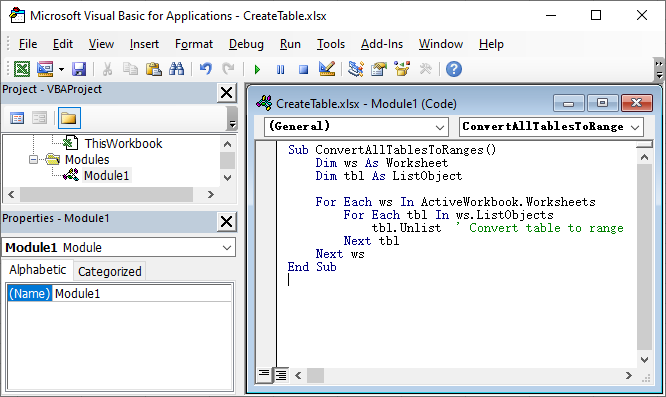
Task: Click the Redo arrow icon
Action: [x=229, y=69]
